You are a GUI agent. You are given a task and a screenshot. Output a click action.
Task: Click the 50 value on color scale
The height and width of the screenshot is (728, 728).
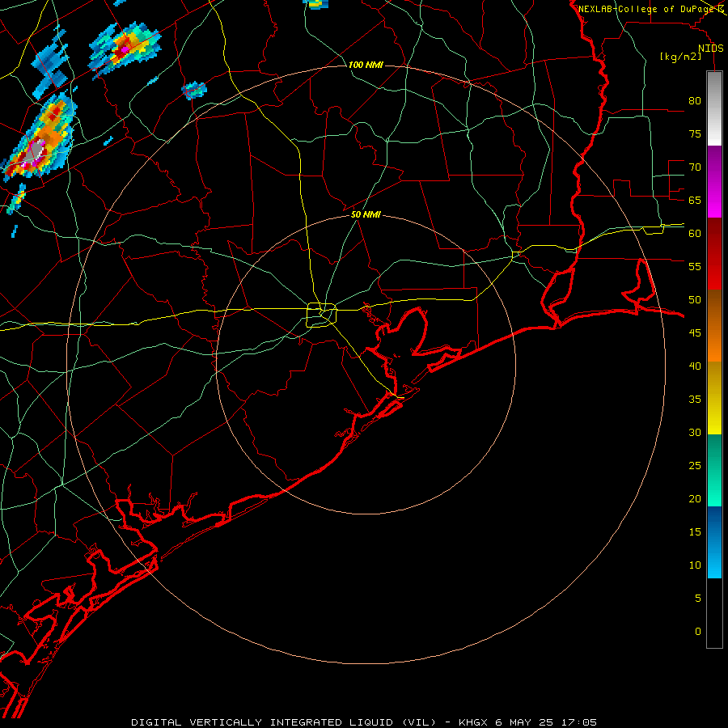pos(695,300)
